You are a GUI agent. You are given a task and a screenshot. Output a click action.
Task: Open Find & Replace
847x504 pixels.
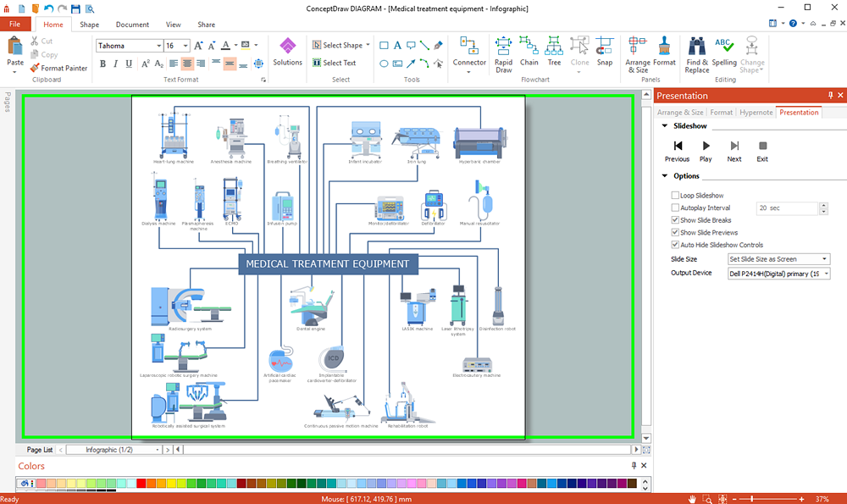tap(697, 54)
